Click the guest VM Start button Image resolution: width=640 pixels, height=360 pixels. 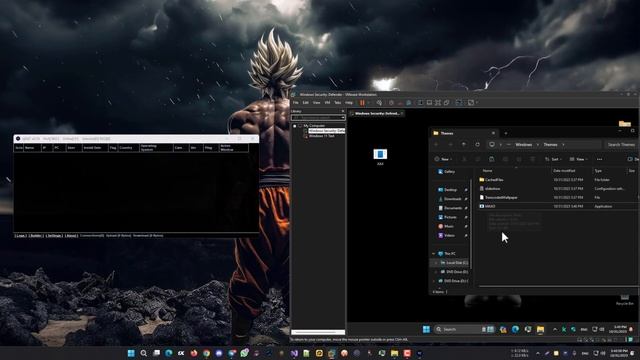[x=426, y=329]
